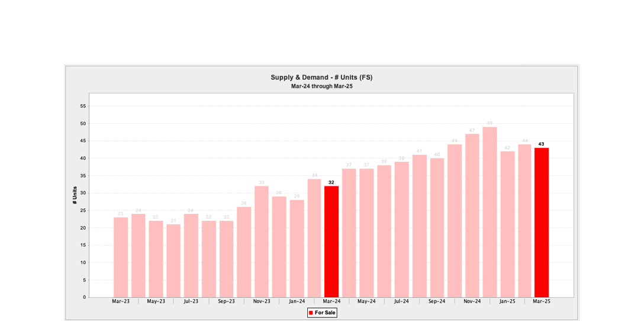Click the chart title "Supply & Demand - # Units (FS)"
Viewport: 644px width, 321px height.
click(321, 77)
